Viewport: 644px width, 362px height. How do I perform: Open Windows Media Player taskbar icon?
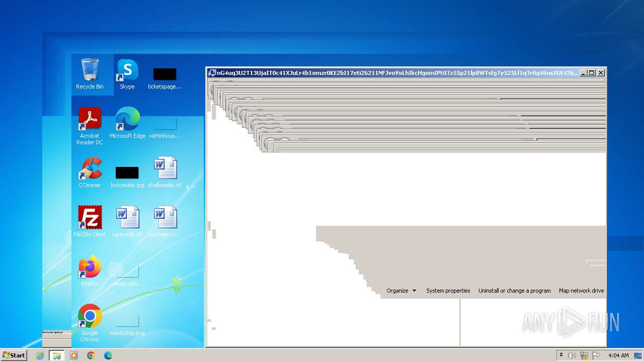point(74,355)
